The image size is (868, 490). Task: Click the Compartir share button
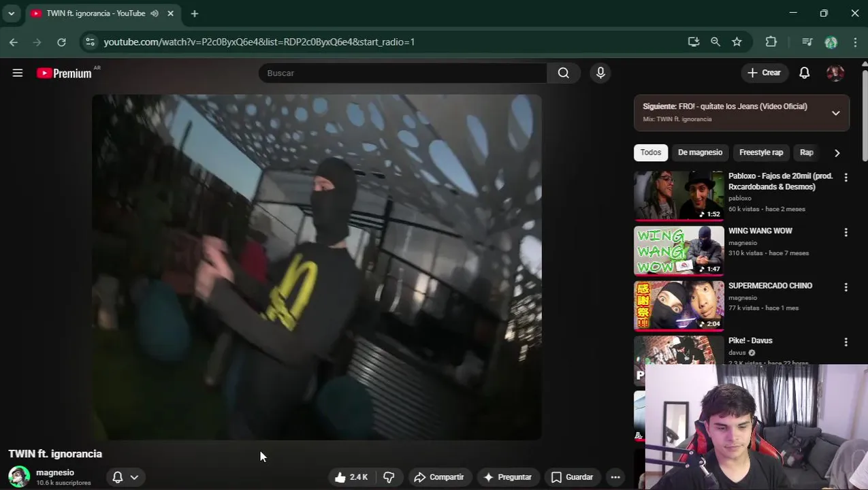tap(439, 477)
